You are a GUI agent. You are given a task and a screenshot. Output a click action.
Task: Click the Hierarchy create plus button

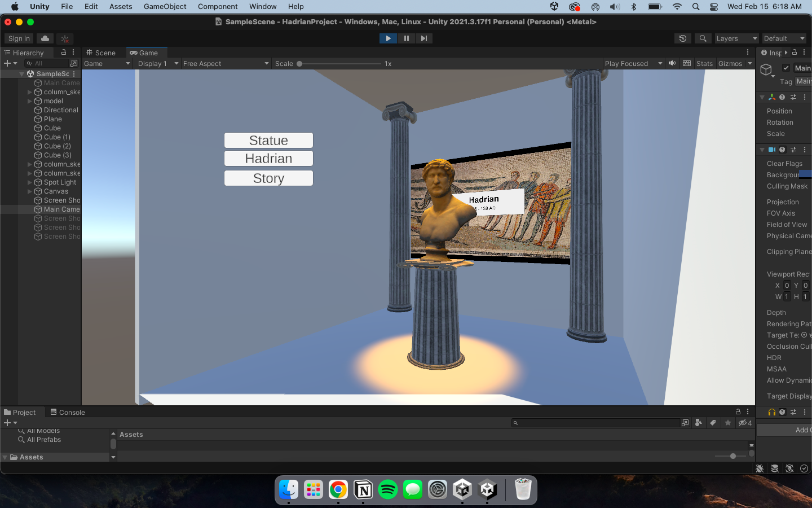(10, 63)
